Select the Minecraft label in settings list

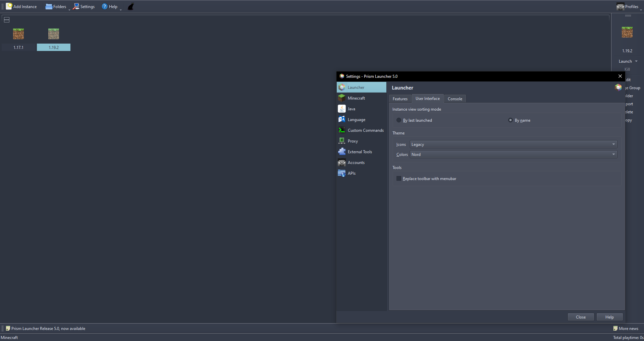[356, 98]
